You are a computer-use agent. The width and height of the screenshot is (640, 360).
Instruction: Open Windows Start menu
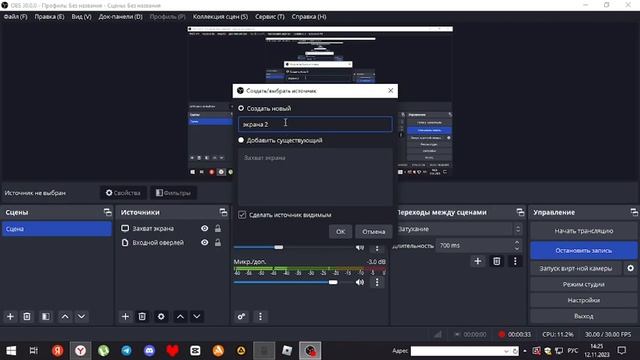click(11, 350)
